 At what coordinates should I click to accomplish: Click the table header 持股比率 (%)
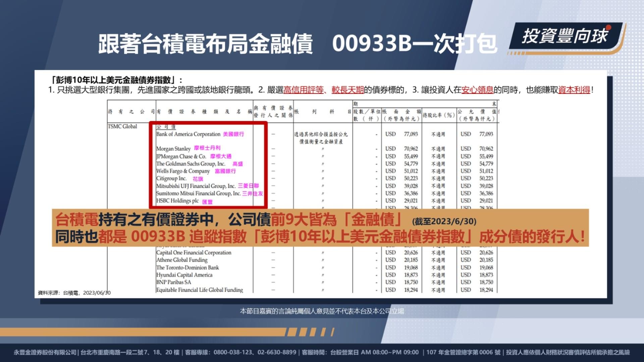(x=439, y=115)
